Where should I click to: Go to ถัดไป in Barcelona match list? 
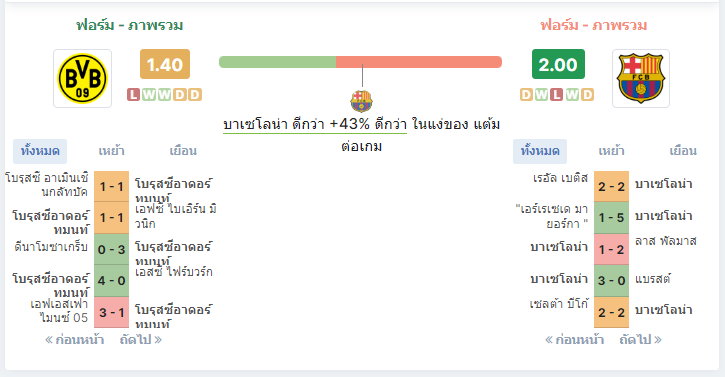click(640, 340)
